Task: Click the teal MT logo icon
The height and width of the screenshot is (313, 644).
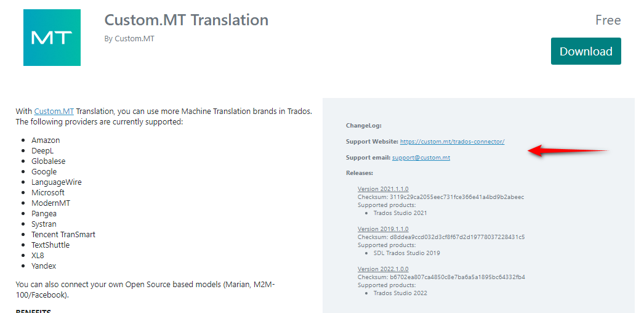Action: pyautogui.click(x=52, y=38)
